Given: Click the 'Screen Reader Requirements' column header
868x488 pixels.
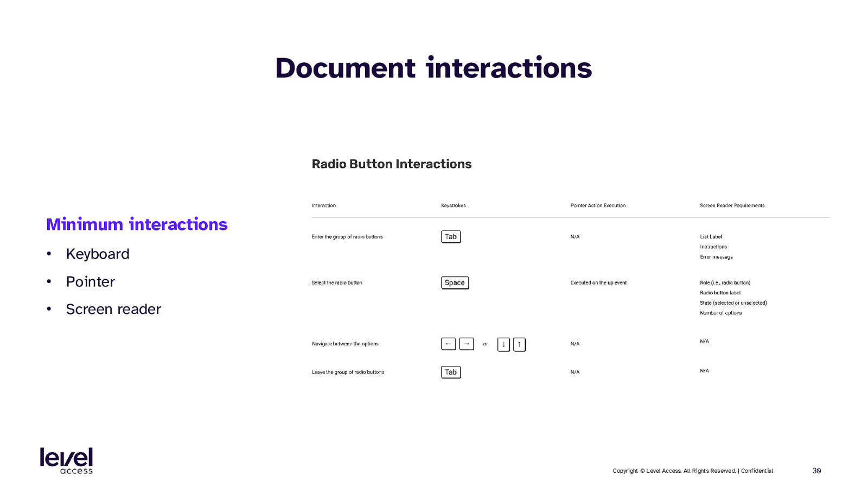Looking at the screenshot, I should click(x=732, y=206).
